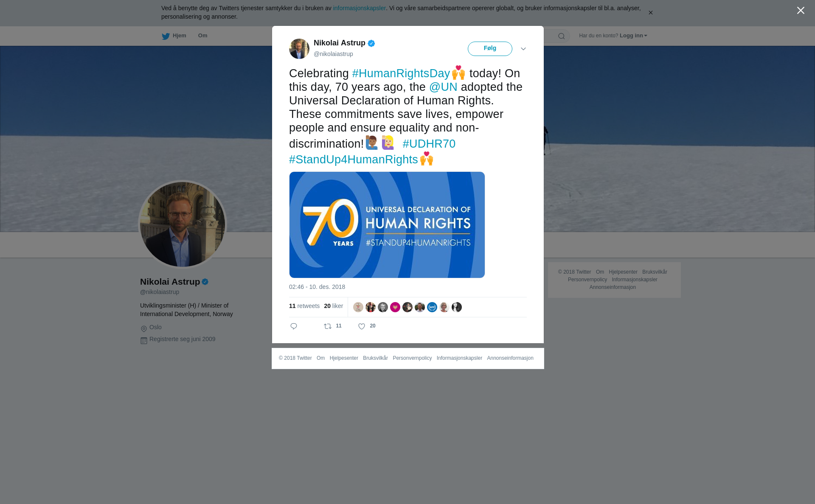Open the Logg inn dropdown
This screenshot has height=504, width=815.
[x=633, y=36]
